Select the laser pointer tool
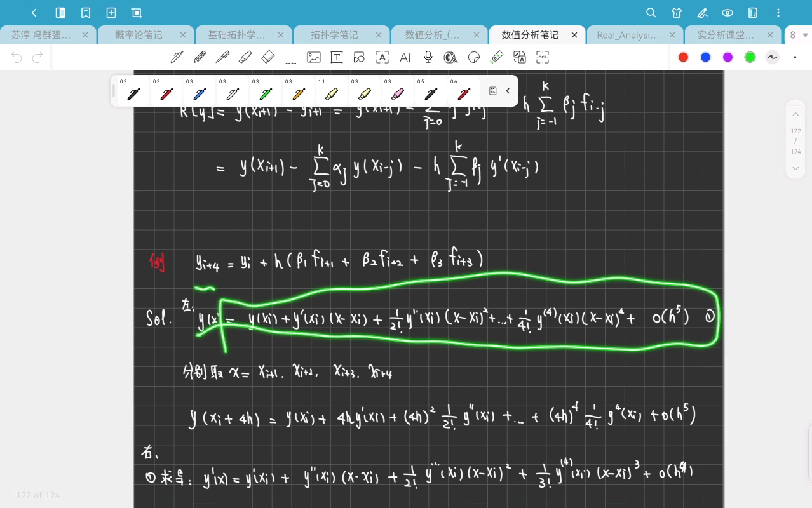Viewport: 812px width, 508px height. pos(497,57)
